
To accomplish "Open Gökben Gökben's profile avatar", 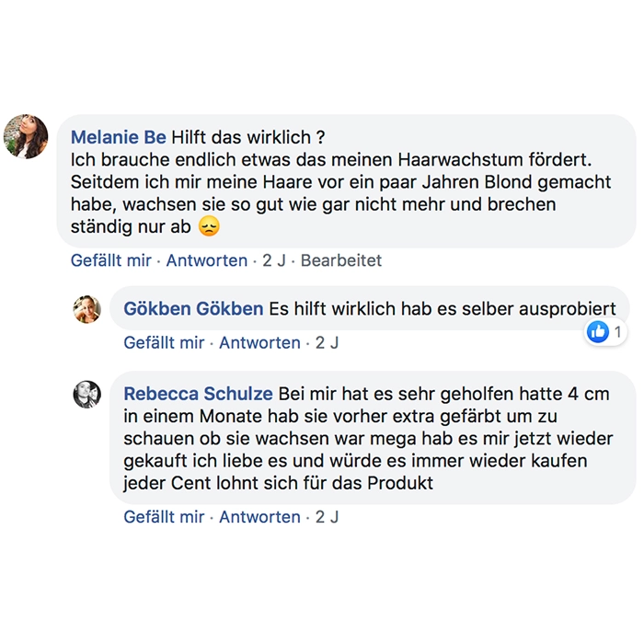I will 86,309.
